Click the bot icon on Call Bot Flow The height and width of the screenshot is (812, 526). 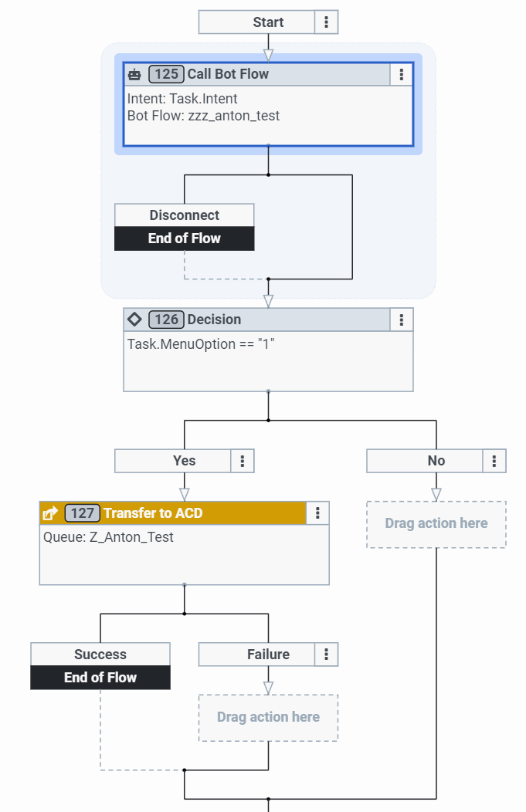tap(135, 75)
